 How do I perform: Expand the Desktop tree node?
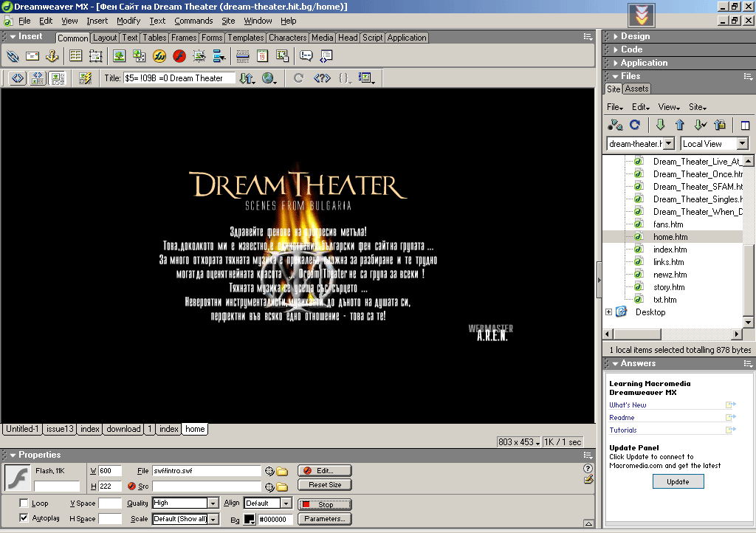[608, 312]
